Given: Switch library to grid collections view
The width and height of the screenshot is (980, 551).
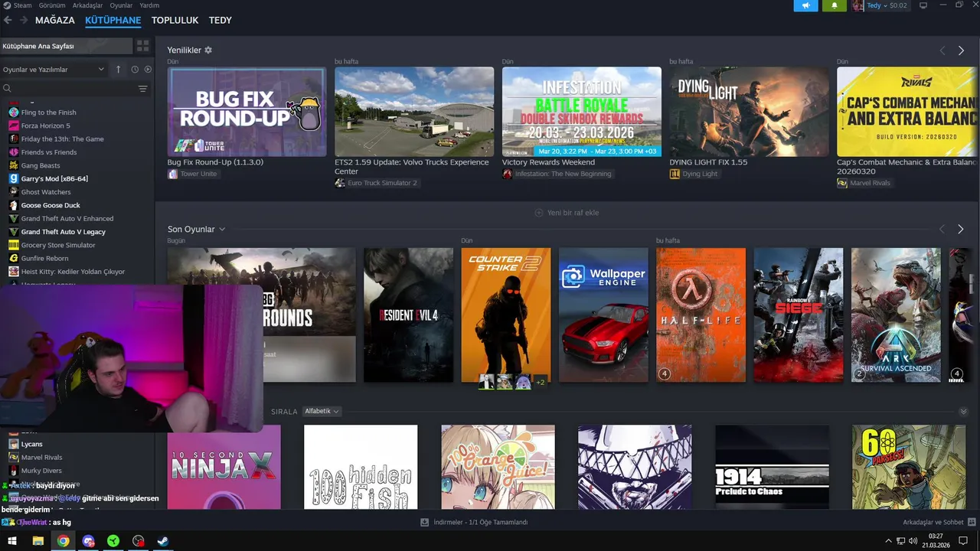Looking at the screenshot, I should click(x=142, y=46).
